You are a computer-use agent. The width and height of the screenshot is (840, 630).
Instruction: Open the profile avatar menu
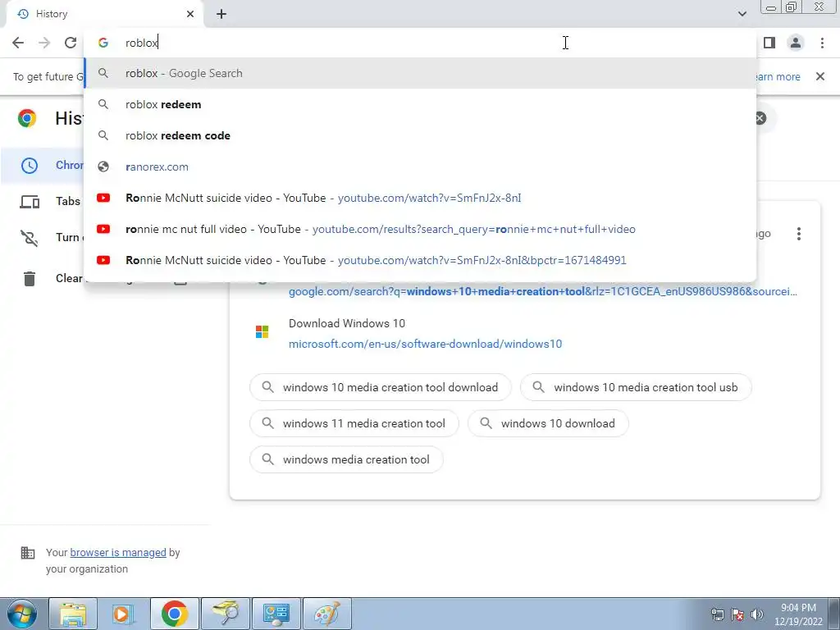tap(796, 43)
